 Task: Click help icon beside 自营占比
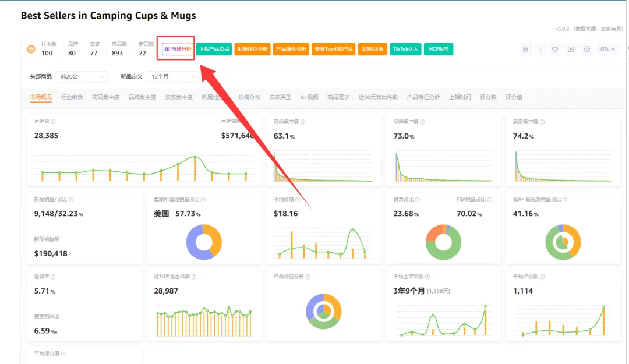418,199
